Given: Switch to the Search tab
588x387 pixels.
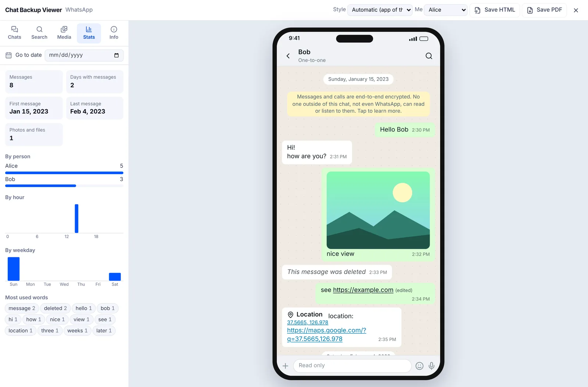Looking at the screenshot, I should (x=39, y=33).
